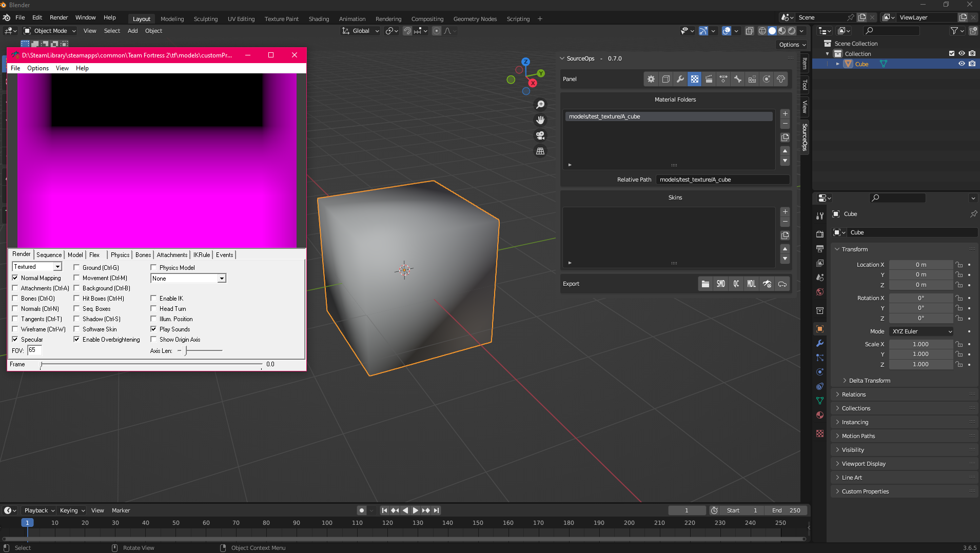The width and height of the screenshot is (980, 553).
Task: Enable Hit Boxes (Ctrl-H) checkbox
Action: coord(77,299)
